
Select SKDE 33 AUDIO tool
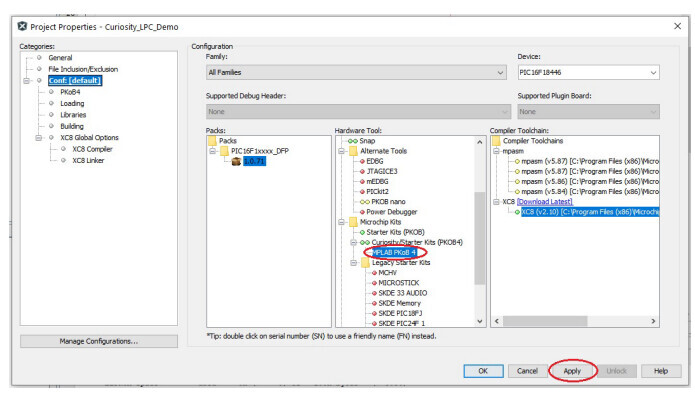pos(402,293)
